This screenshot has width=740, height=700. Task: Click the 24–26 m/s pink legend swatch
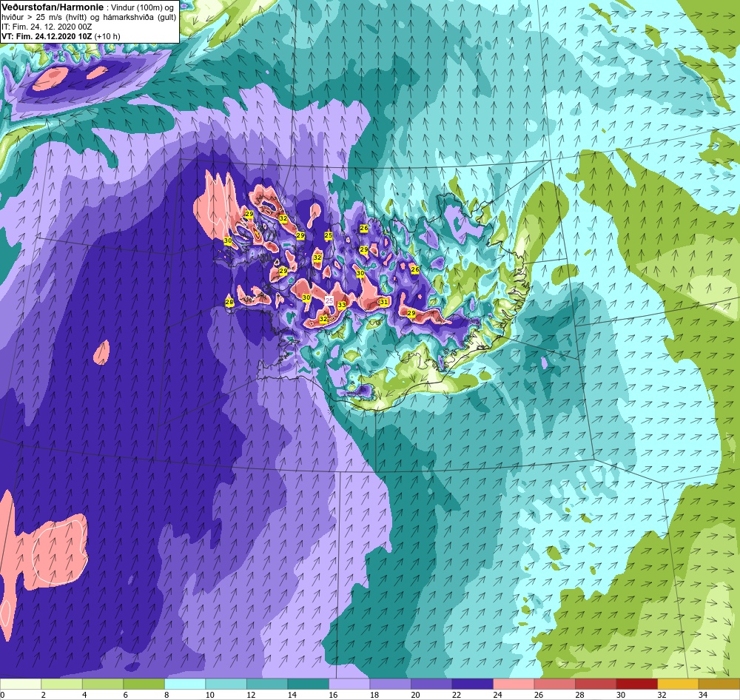click(x=514, y=684)
